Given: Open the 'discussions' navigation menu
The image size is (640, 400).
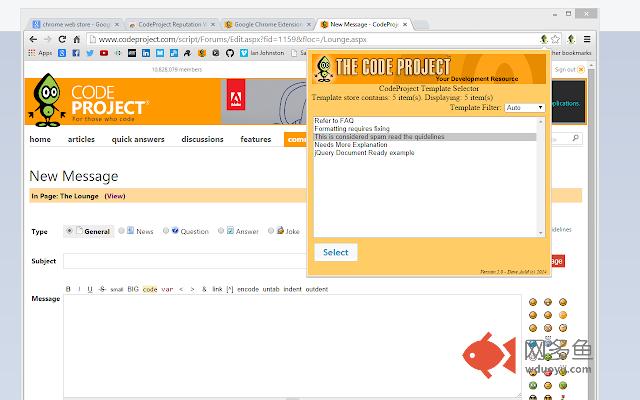Looking at the screenshot, I should [x=202, y=139].
